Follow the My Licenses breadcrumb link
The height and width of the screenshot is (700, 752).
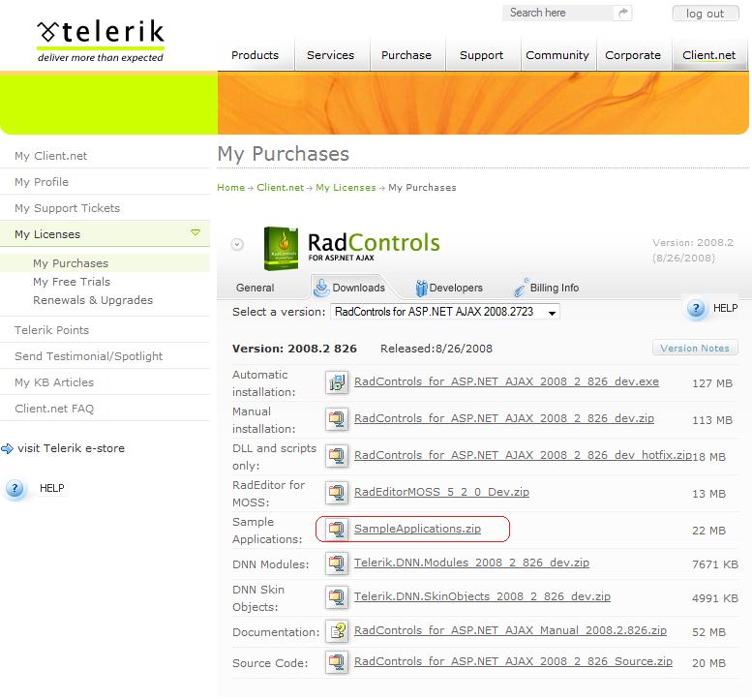pyautogui.click(x=346, y=188)
